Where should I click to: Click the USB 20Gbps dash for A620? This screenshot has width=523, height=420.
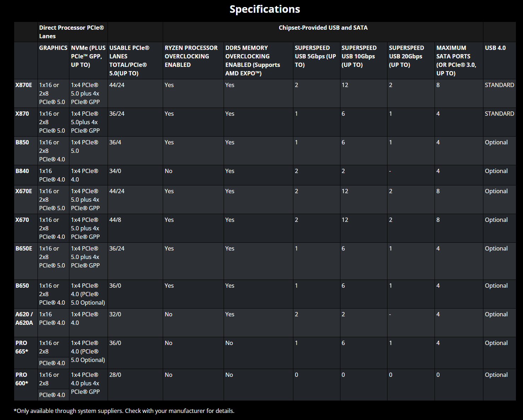tap(390, 314)
